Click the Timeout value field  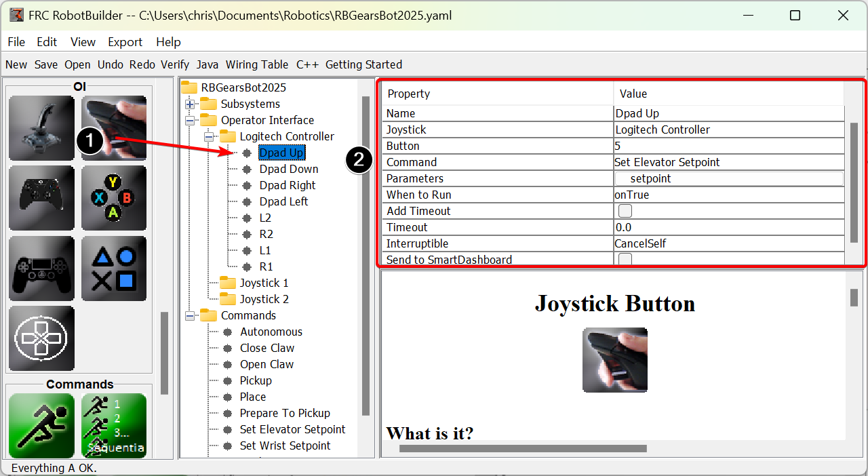point(729,227)
